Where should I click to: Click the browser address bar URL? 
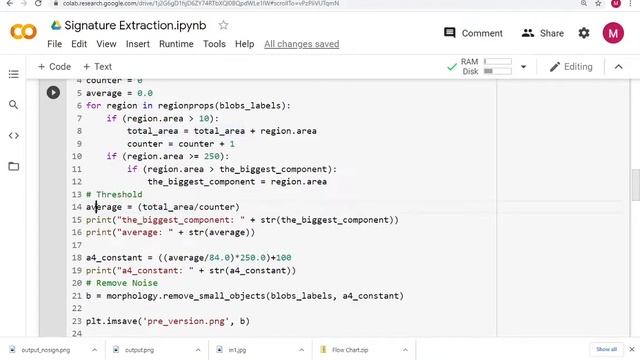(201, 3)
